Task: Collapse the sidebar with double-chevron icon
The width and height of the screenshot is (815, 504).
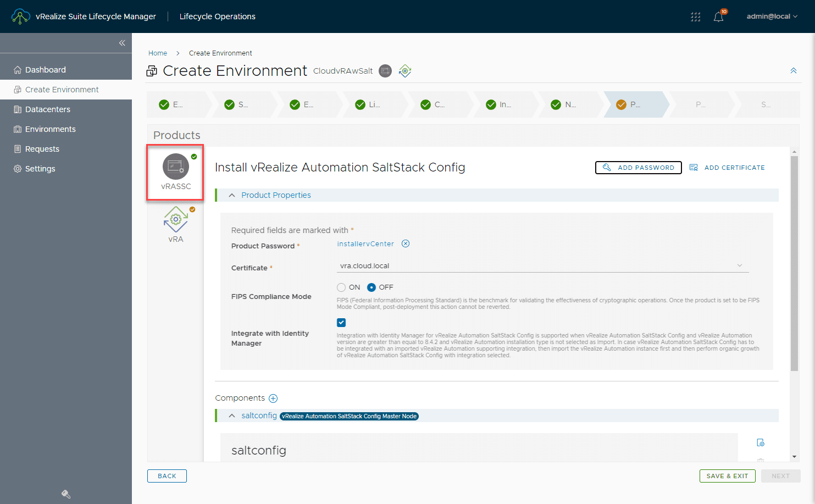Action: [122, 43]
